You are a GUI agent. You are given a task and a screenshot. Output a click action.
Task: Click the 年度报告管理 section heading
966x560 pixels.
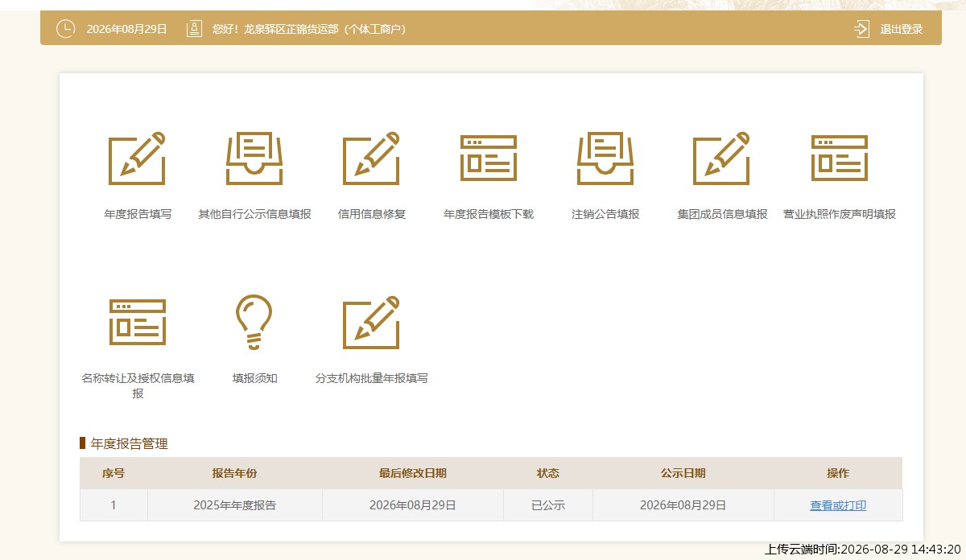129,443
